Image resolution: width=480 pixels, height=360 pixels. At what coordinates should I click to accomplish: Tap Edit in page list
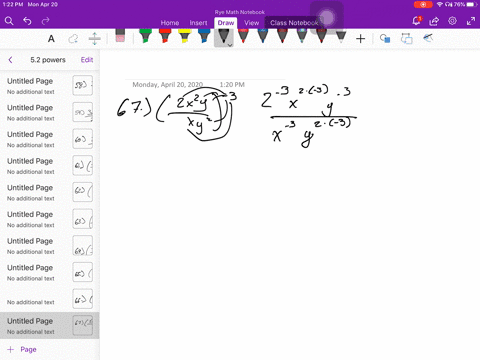(87, 60)
